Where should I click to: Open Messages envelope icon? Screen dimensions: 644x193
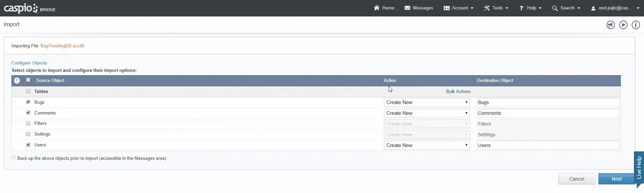(x=407, y=8)
